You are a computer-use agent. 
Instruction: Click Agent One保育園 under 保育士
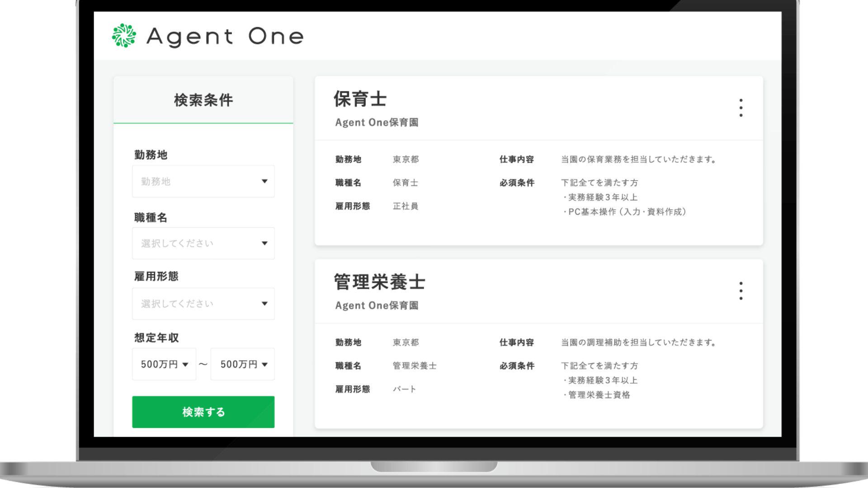(x=377, y=122)
